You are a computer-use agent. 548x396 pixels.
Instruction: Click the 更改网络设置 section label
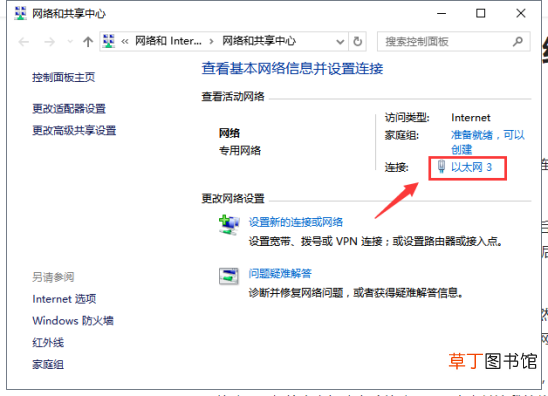coord(233,199)
